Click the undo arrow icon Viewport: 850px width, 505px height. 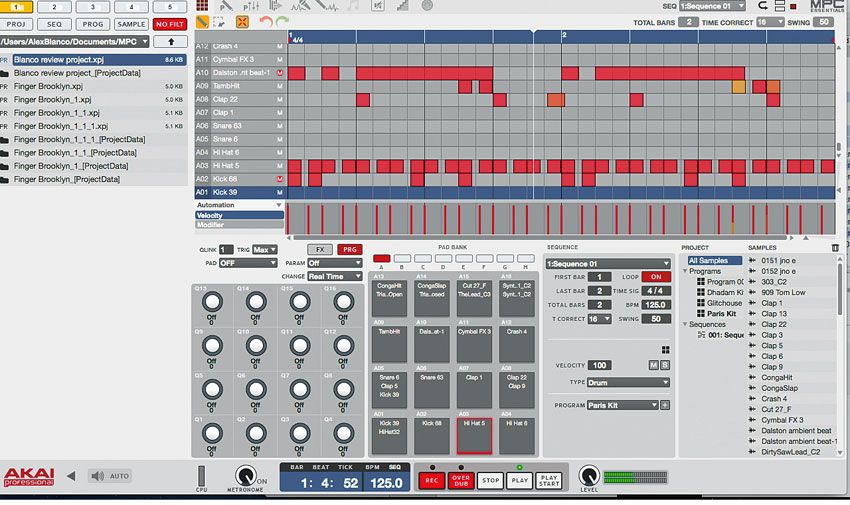265,21
